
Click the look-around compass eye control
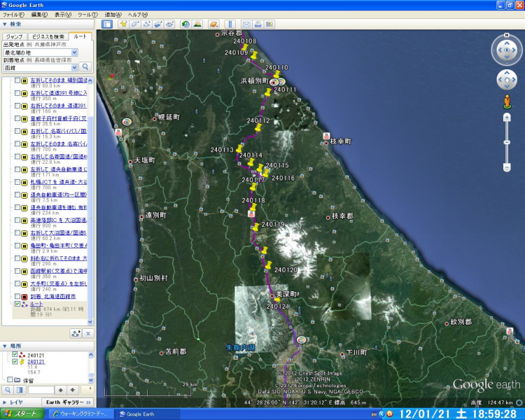pyautogui.click(x=507, y=50)
